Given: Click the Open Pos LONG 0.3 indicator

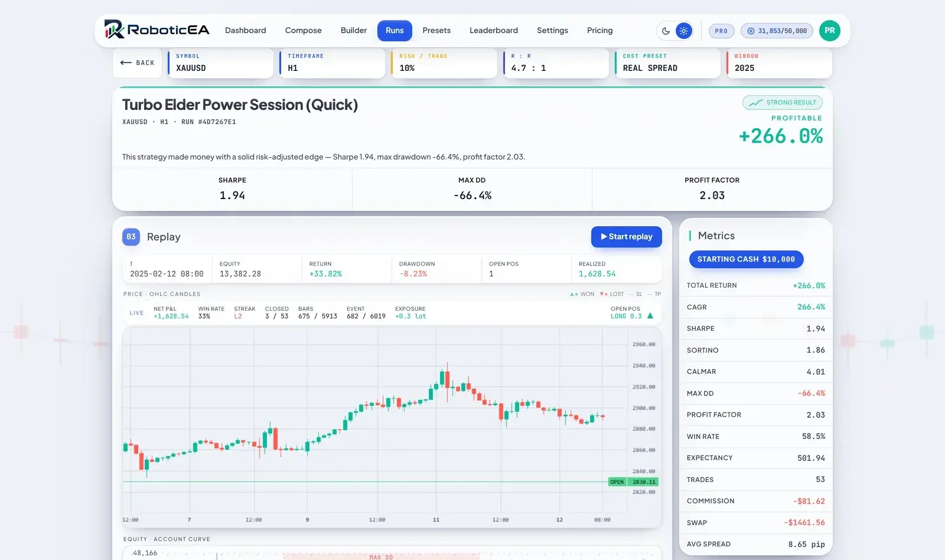Looking at the screenshot, I should point(631,312).
